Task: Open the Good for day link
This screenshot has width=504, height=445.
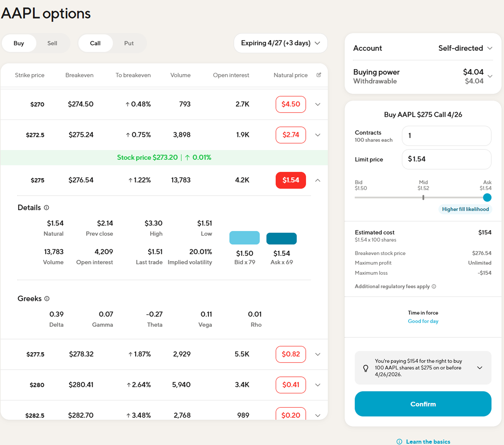Action: (423, 321)
